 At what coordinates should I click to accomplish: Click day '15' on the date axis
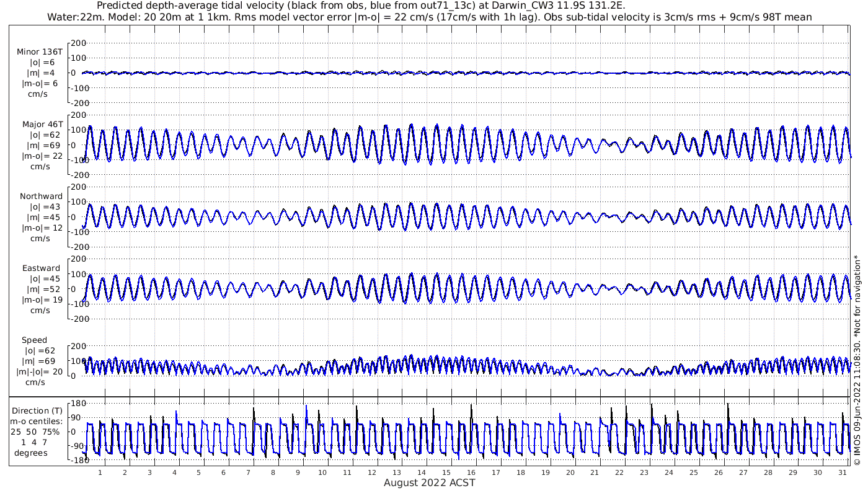click(x=446, y=472)
